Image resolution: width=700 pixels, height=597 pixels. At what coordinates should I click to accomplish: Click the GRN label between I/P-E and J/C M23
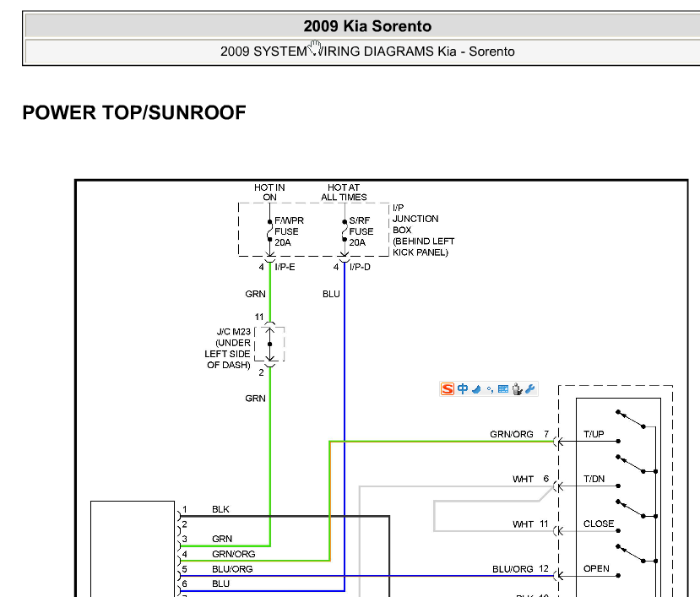click(x=255, y=294)
